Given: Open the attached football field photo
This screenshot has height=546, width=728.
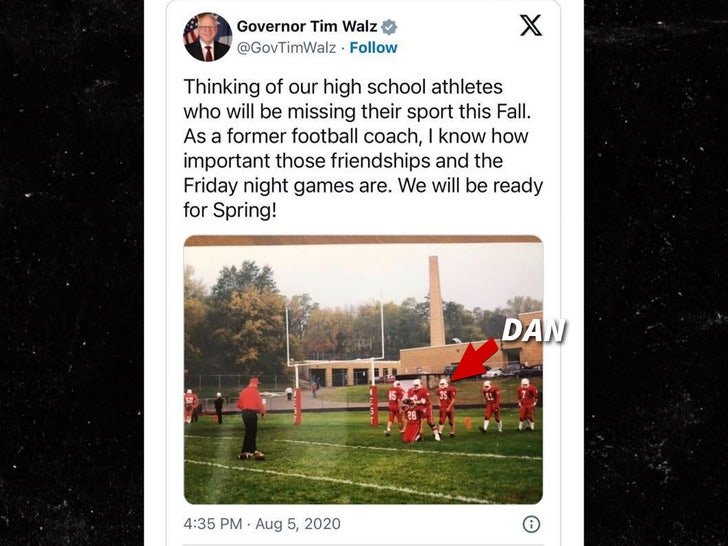Looking at the screenshot, I should 363,370.
